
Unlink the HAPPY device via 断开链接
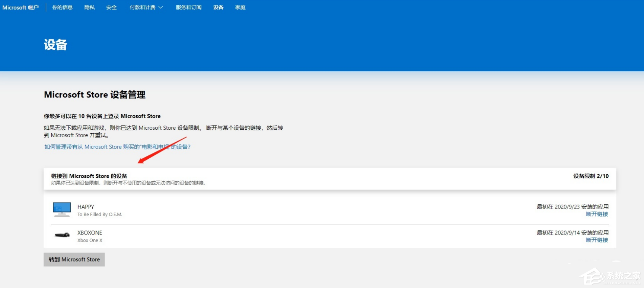click(597, 214)
